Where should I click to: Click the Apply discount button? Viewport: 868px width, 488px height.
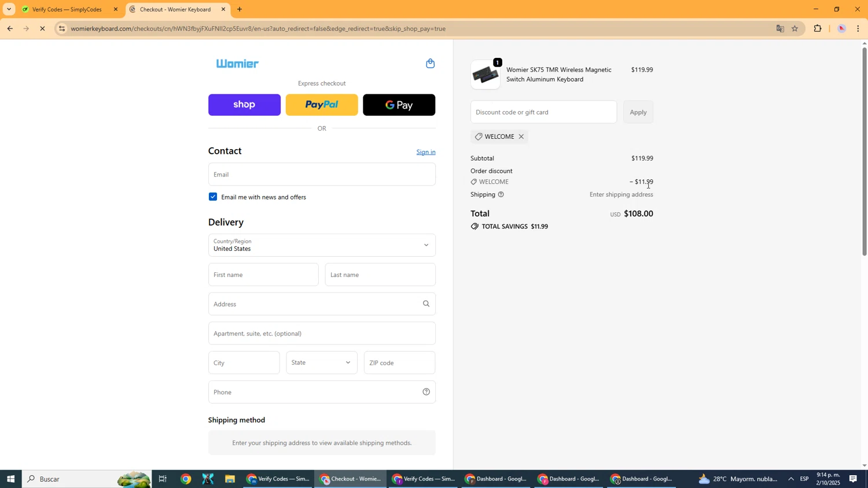638,112
